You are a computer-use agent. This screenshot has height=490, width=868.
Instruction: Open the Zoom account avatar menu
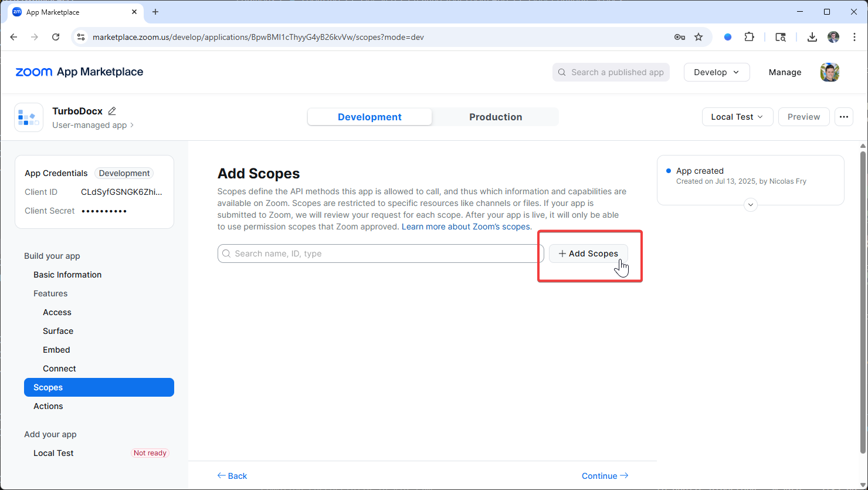pyautogui.click(x=830, y=72)
